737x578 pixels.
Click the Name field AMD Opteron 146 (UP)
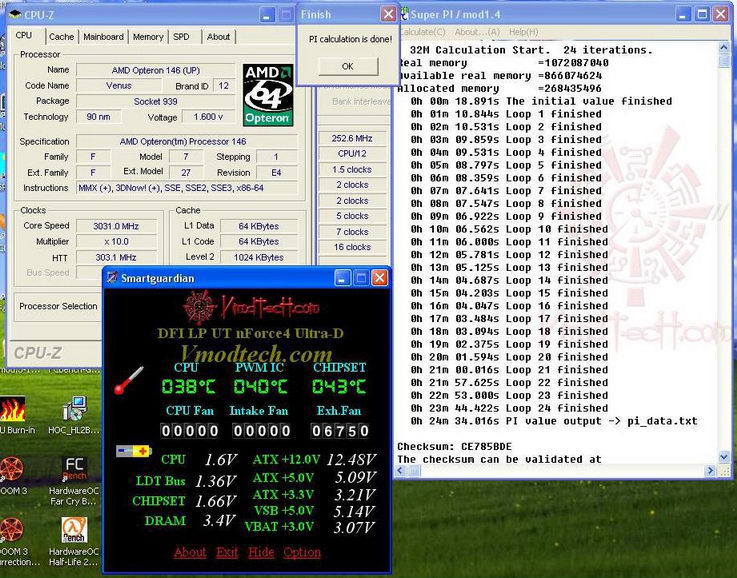[x=156, y=70]
